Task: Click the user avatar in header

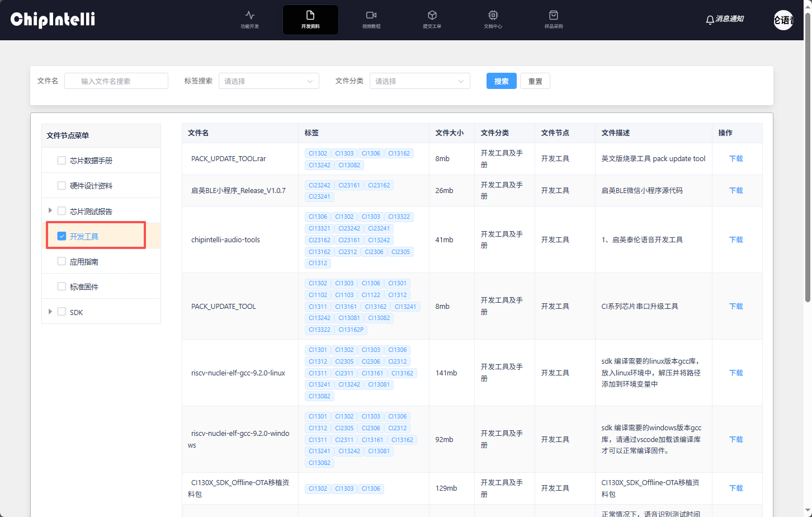Action: (x=783, y=20)
